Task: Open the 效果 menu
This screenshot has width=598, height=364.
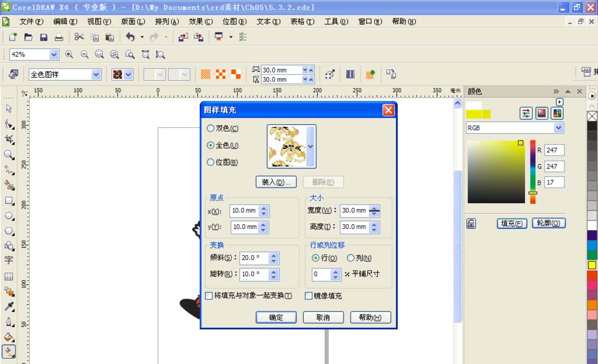Action: coord(200,22)
